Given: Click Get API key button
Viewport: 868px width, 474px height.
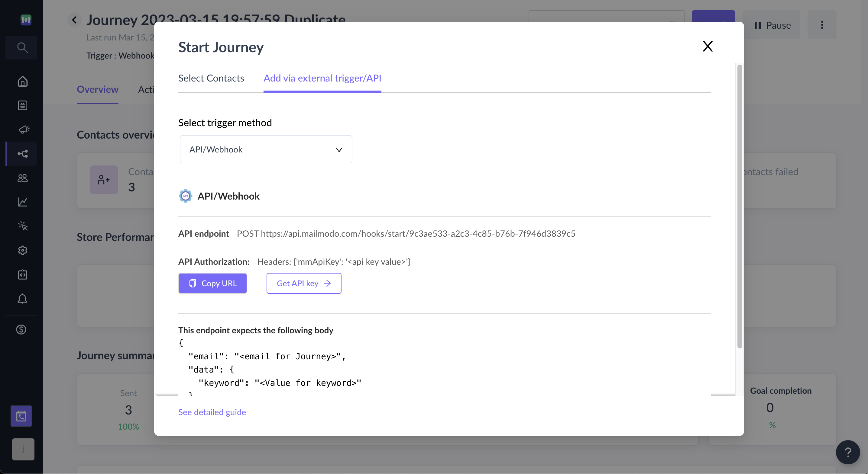Looking at the screenshot, I should coord(304,283).
